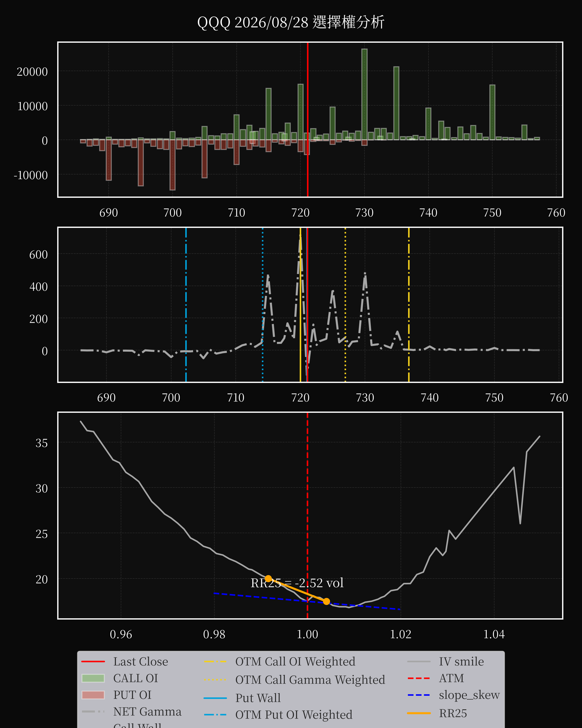Image resolution: width=582 pixels, height=728 pixels.
Task: Click the 0.96 x-axis label in IV chart
Action: tap(121, 634)
